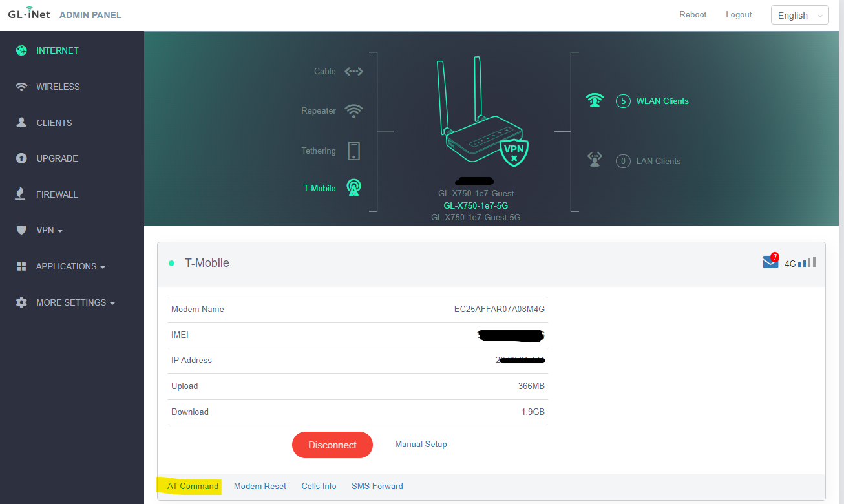Open the Firewall page

(x=57, y=194)
